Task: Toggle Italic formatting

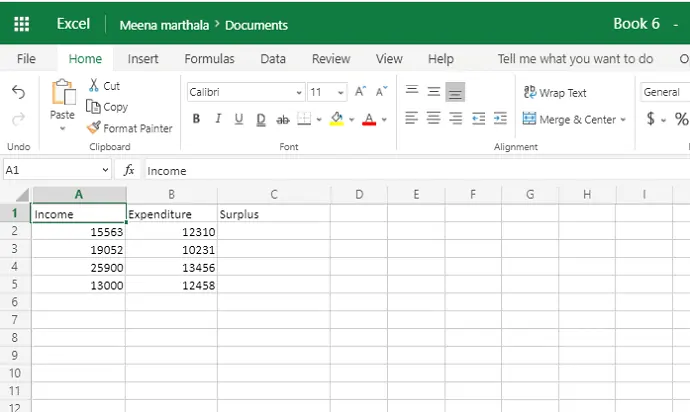Action: point(218,118)
